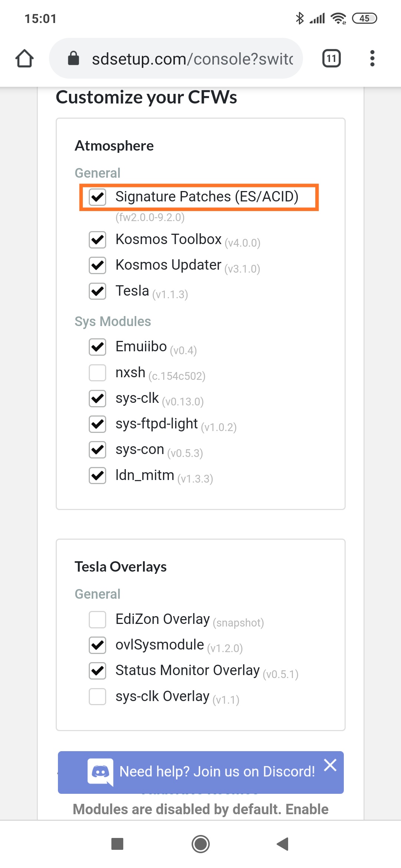Tap the '(fw2.0.0-9.2.0)' version text
The width and height of the screenshot is (401, 868).
click(x=150, y=217)
